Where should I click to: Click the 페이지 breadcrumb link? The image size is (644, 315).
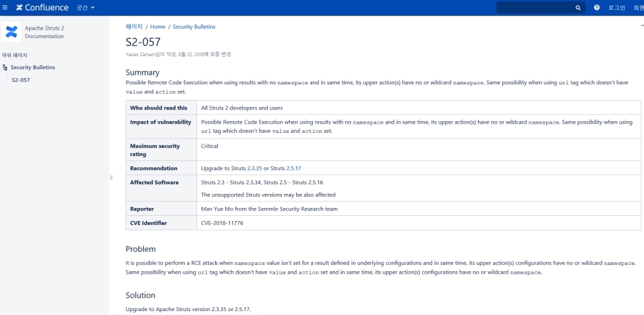(135, 26)
